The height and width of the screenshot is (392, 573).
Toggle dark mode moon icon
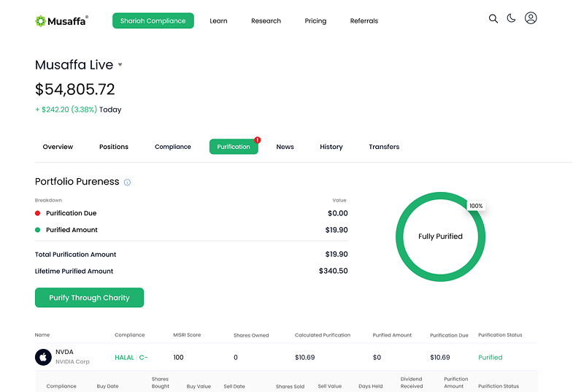coord(511,18)
